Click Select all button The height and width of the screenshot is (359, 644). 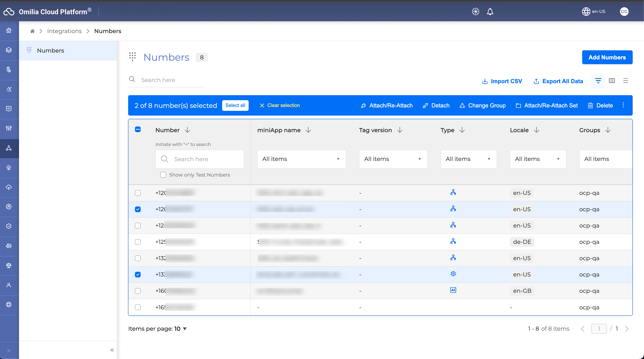click(235, 105)
